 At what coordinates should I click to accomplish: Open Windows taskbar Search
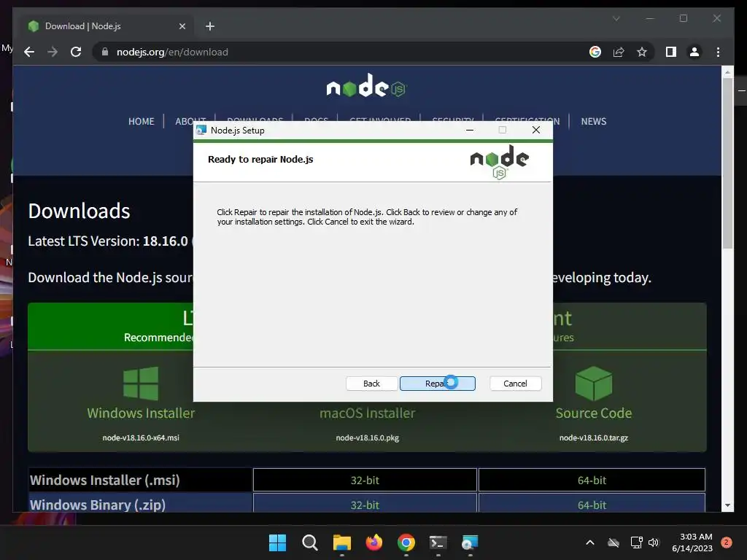click(309, 542)
